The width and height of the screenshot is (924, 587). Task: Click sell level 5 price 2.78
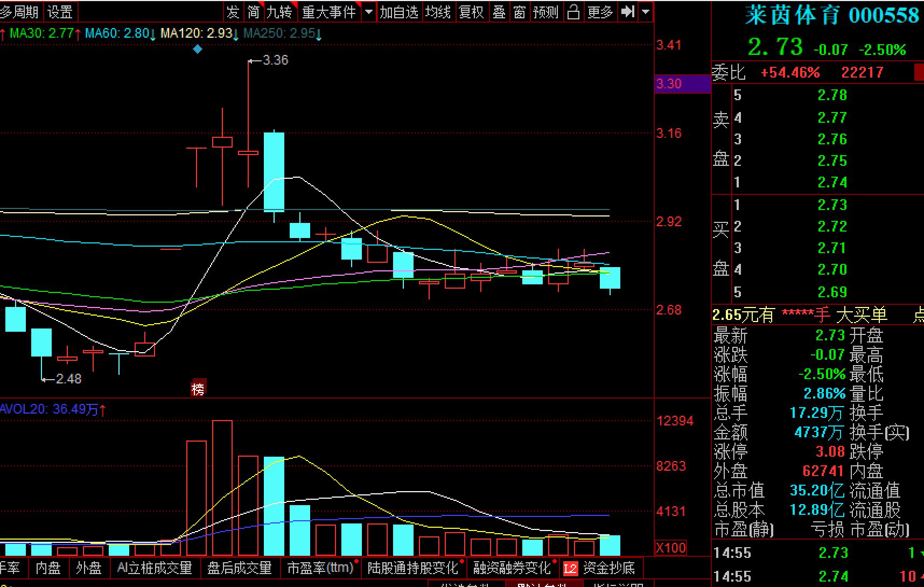832,95
